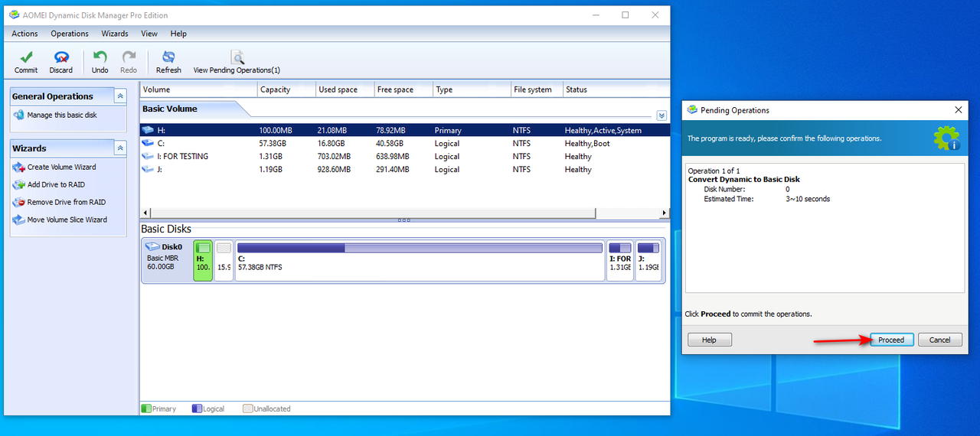
Task: Click the Add Drive to RAID link
Action: 56,184
